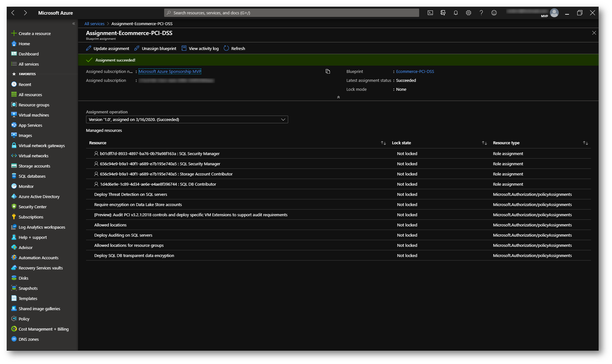The height and width of the screenshot is (364, 612).
Task: Click the Virtual network gateways icon
Action: 14,145
